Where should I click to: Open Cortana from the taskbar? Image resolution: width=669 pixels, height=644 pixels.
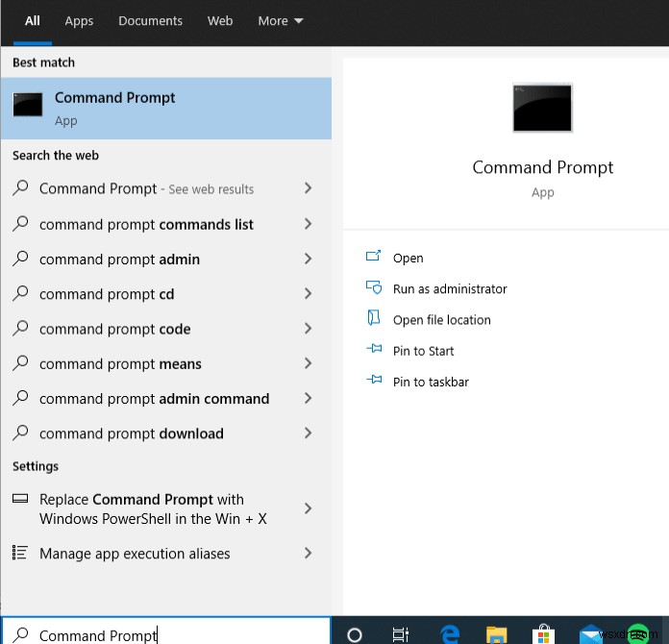(354, 634)
